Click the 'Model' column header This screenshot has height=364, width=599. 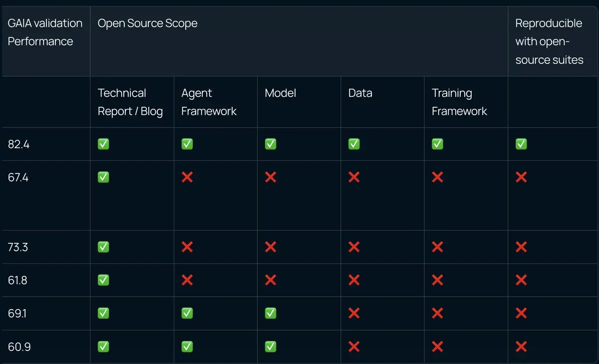click(x=280, y=93)
